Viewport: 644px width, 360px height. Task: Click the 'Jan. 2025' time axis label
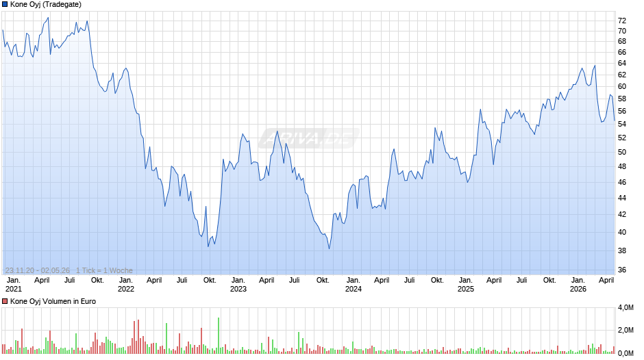point(466,285)
